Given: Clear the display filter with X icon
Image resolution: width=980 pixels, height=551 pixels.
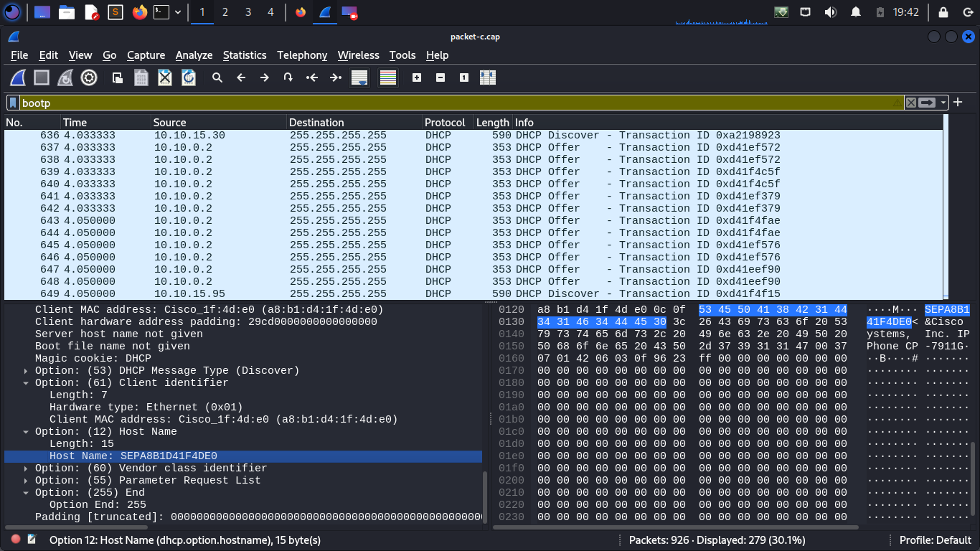Looking at the screenshot, I should click(911, 103).
